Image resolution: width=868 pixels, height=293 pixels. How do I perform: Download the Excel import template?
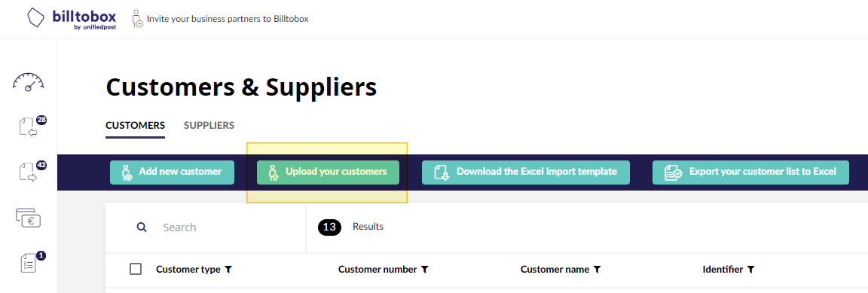[x=526, y=172]
